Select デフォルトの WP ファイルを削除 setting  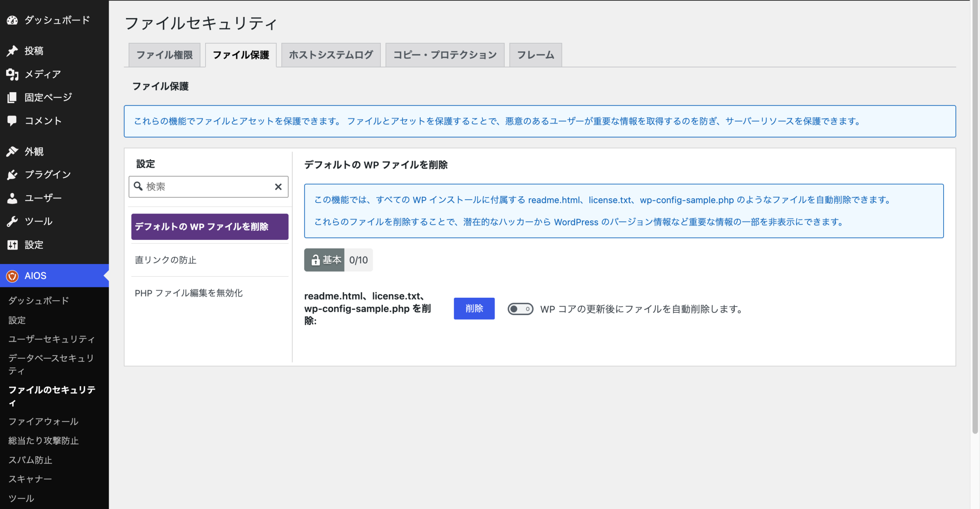point(210,227)
